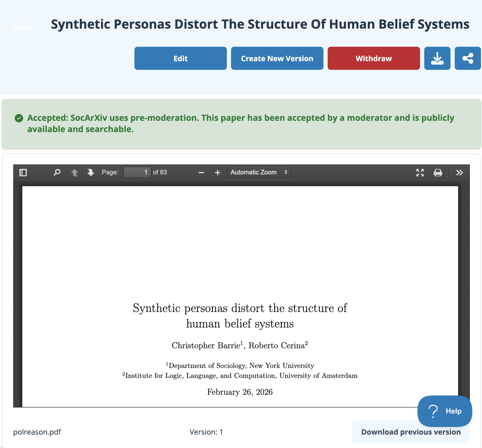Zoom in with the plus icon

tap(217, 173)
